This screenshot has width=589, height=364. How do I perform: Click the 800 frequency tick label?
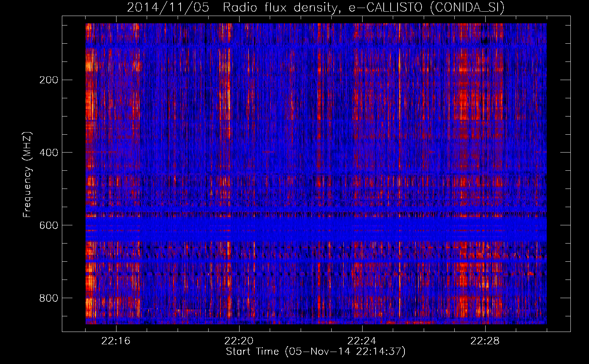click(x=49, y=298)
